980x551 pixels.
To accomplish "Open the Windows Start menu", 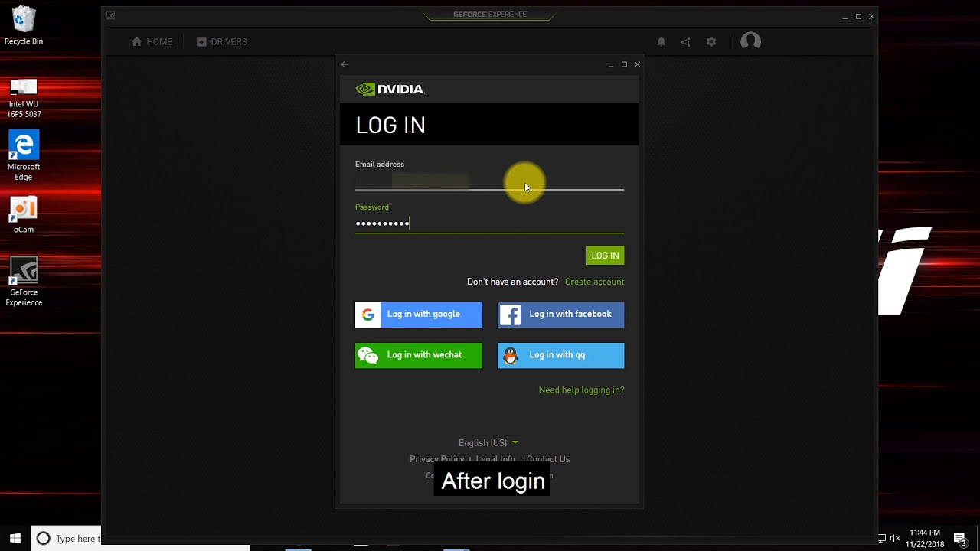I will pyautogui.click(x=15, y=539).
